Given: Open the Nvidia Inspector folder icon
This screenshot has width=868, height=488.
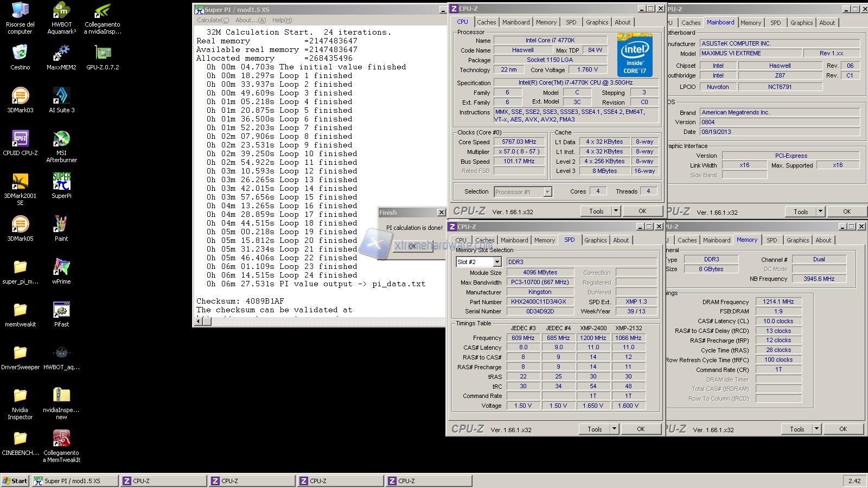Looking at the screenshot, I should [20, 396].
